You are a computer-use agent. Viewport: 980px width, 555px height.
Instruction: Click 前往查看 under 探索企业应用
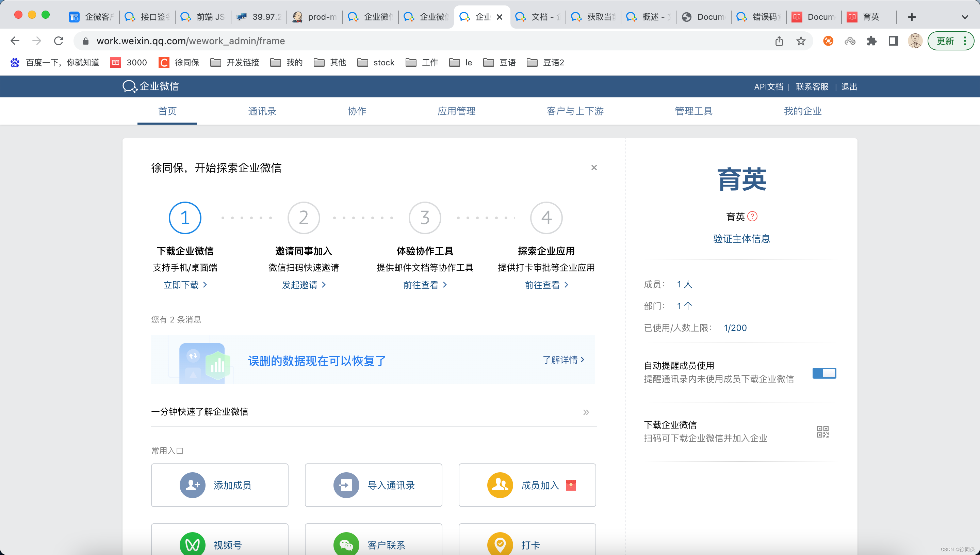coord(546,285)
